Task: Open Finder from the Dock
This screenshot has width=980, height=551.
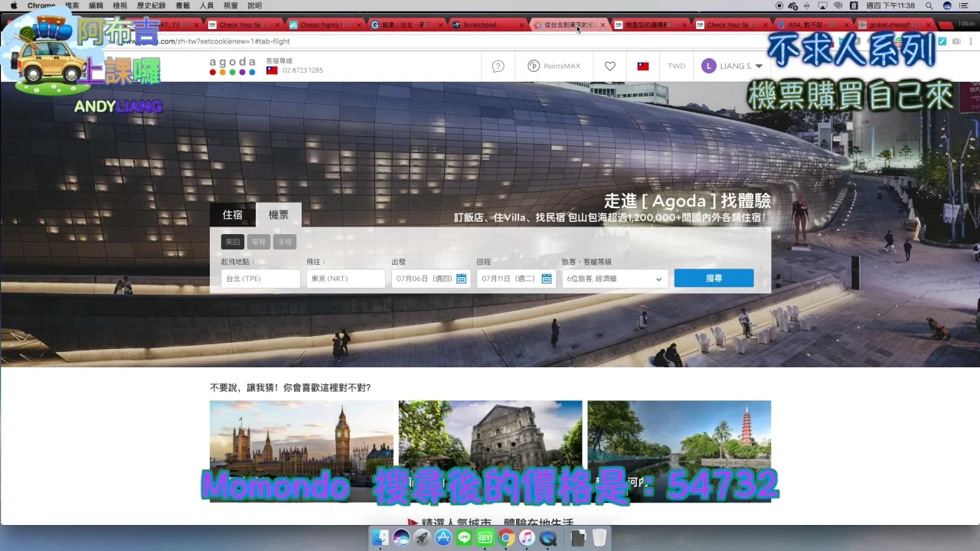Action: (381, 538)
